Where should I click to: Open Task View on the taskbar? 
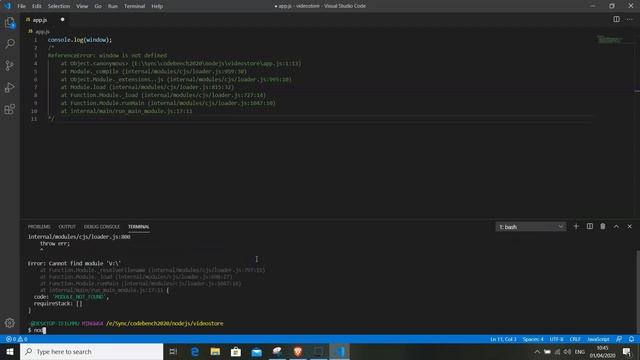click(173, 351)
